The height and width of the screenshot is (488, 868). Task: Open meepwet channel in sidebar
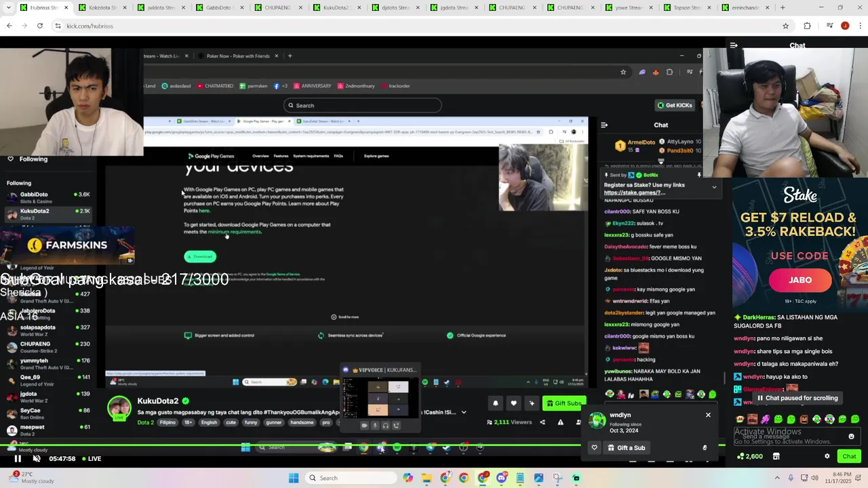pyautogui.click(x=47, y=430)
